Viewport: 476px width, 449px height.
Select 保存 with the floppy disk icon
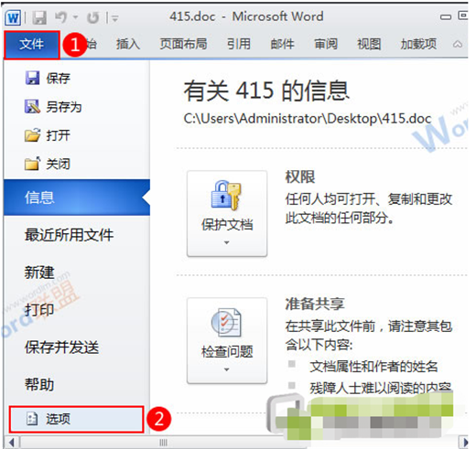(48, 79)
